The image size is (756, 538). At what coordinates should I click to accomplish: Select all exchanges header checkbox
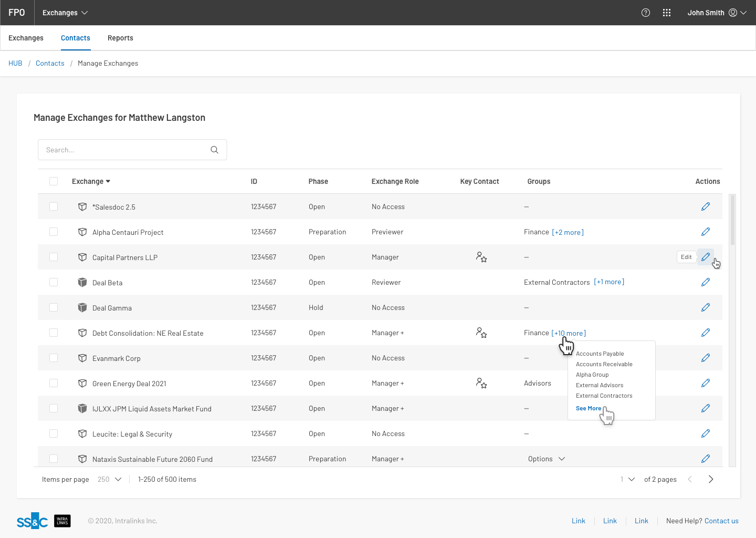pyautogui.click(x=54, y=181)
